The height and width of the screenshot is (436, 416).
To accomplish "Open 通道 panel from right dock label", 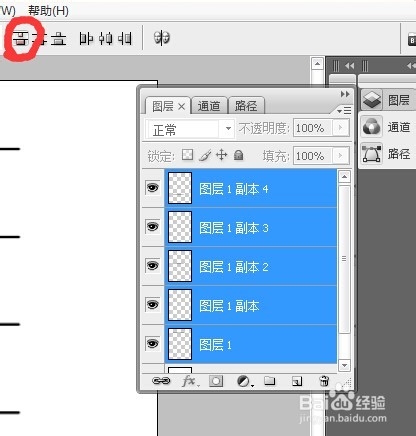I will point(399,127).
